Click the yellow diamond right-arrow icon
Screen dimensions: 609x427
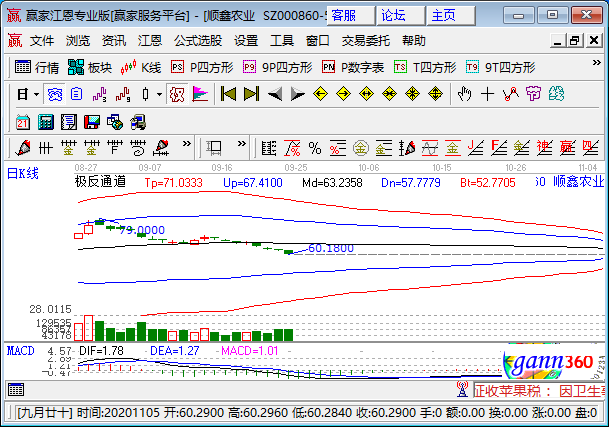coord(343,94)
